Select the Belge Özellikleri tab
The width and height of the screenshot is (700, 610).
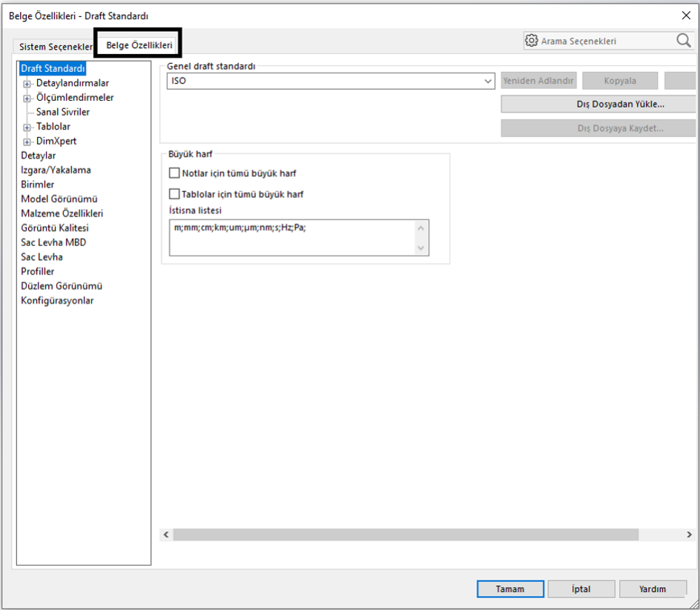139,45
